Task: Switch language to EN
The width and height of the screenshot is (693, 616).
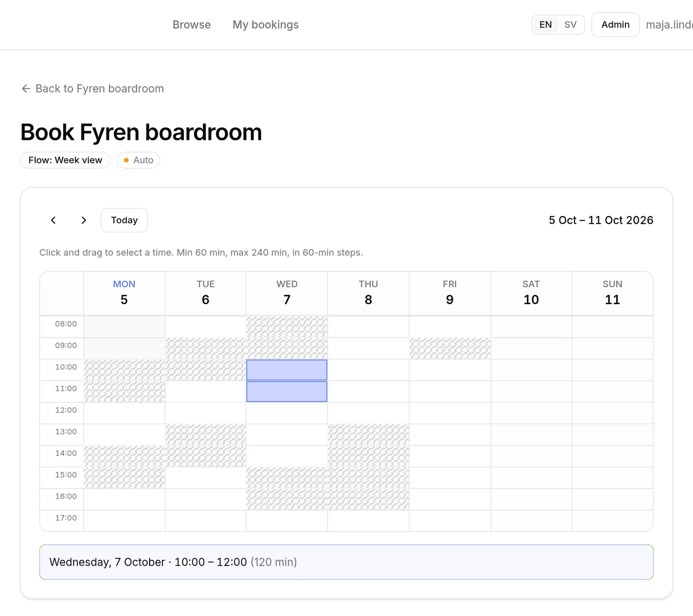Action: click(546, 25)
